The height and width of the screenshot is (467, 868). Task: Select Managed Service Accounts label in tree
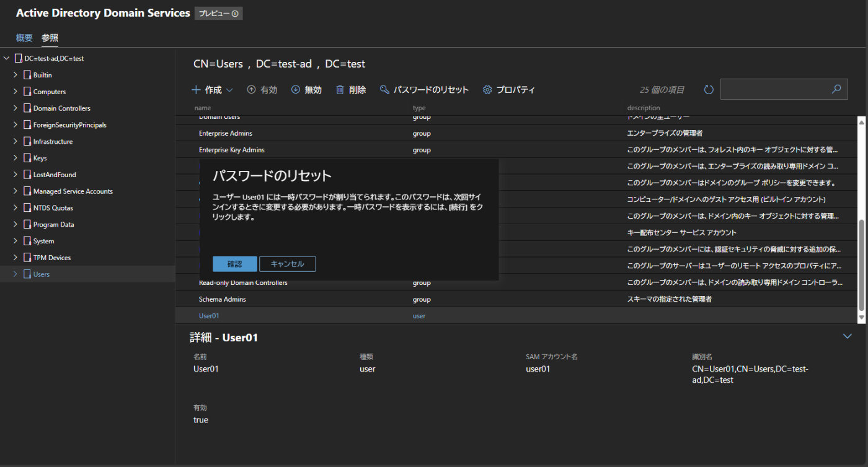(x=73, y=191)
